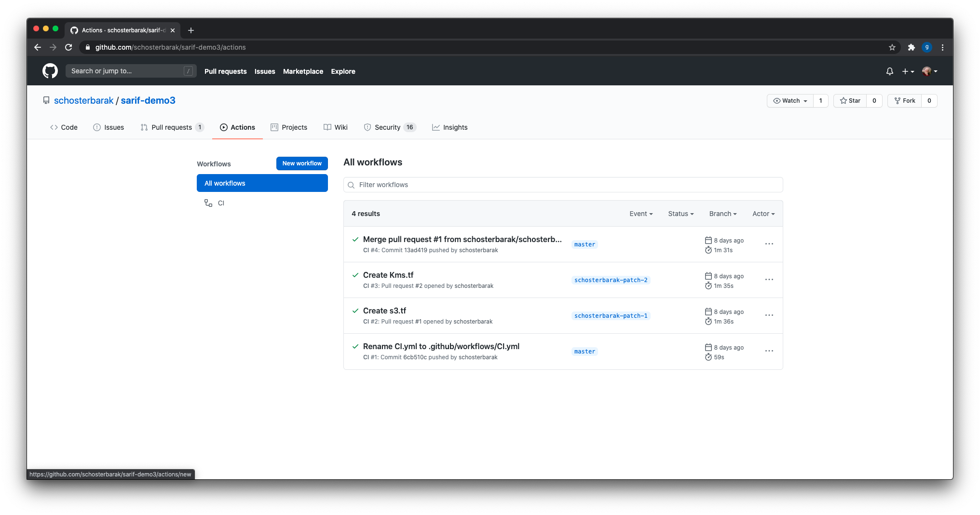Focus the Search or jump to field

point(131,71)
